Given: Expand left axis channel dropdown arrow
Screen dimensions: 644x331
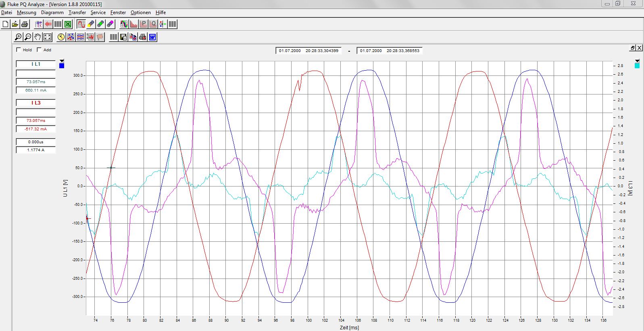Looking at the screenshot, I should pyautogui.click(x=62, y=61).
